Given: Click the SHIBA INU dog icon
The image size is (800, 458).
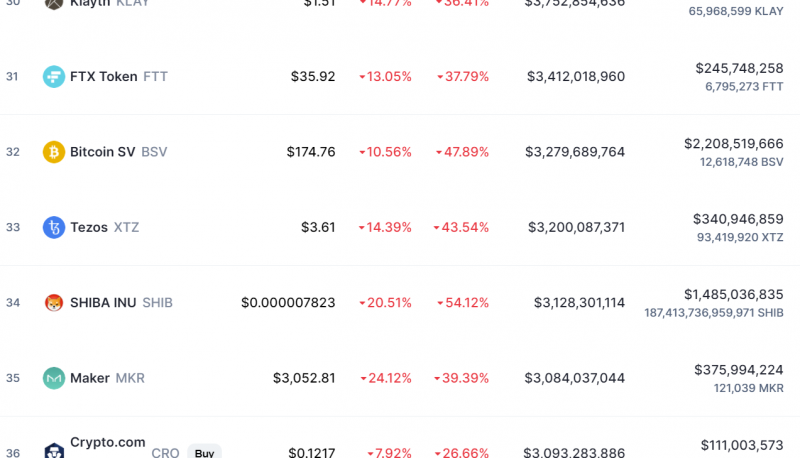Looking at the screenshot, I should (x=54, y=303).
